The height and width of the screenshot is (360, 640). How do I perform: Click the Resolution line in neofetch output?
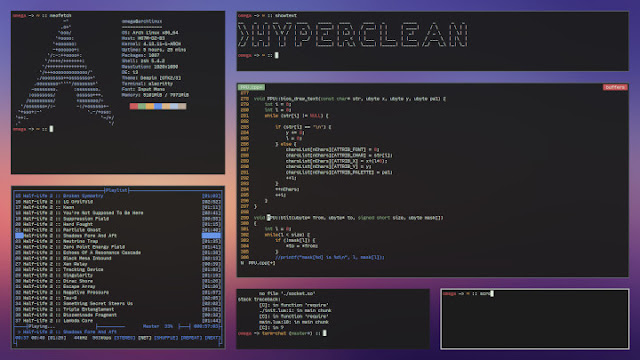(150, 67)
